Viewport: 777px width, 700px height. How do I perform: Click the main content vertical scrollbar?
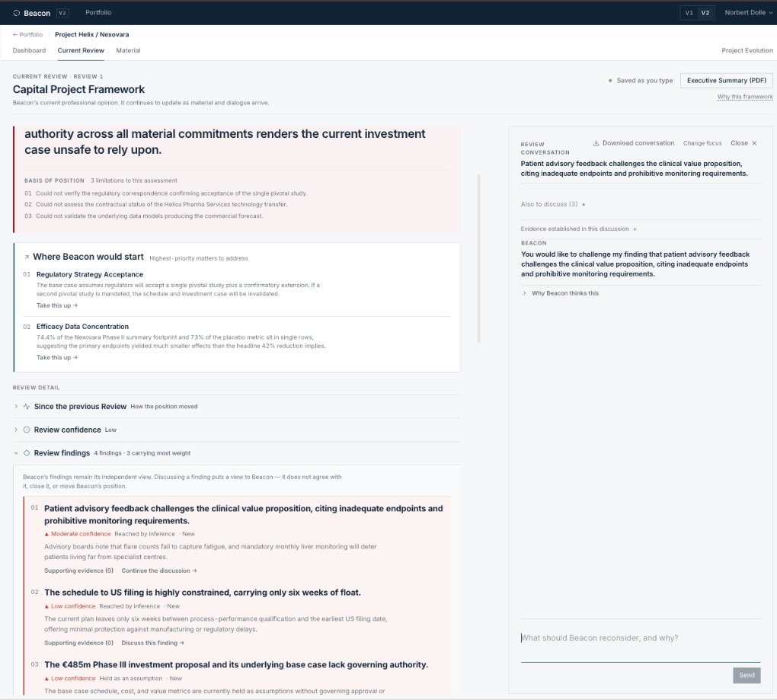478,258
